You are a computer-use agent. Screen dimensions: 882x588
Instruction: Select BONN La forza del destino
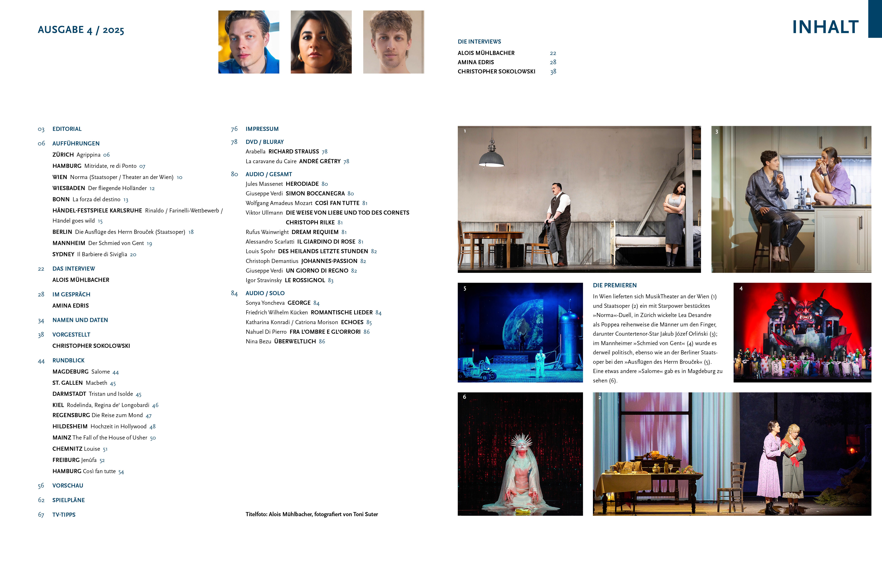tap(90, 199)
